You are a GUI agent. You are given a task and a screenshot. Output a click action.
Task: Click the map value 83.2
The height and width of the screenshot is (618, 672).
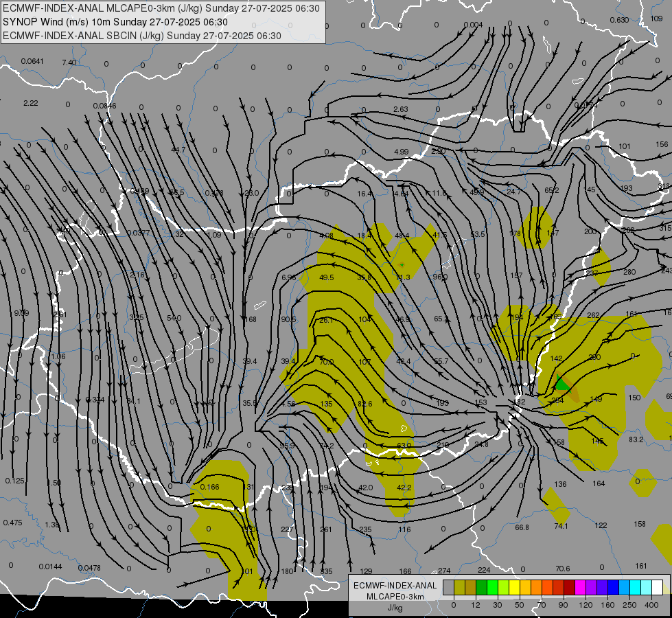pyautogui.click(x=636, y=439)
